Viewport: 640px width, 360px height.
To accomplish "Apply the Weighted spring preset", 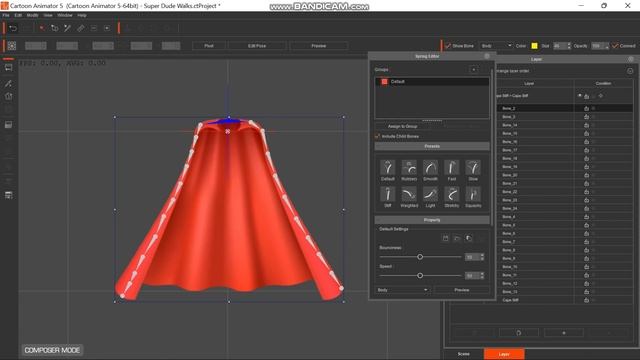I will pos(409,194).
